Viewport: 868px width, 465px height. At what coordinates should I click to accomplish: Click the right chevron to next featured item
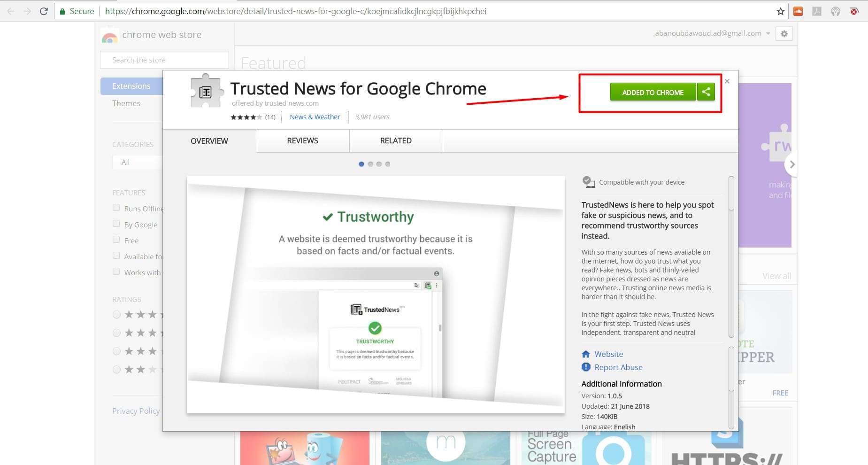[x=792, y=164]
